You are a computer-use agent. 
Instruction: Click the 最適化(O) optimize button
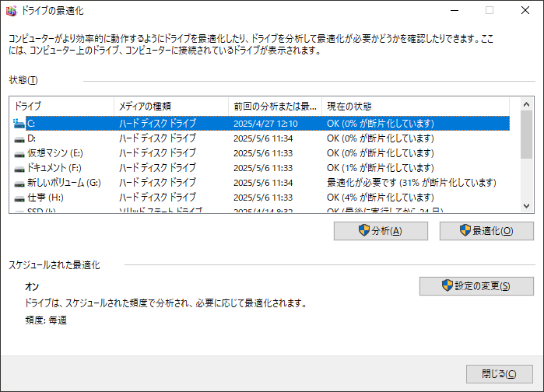(x=486, y=231)
